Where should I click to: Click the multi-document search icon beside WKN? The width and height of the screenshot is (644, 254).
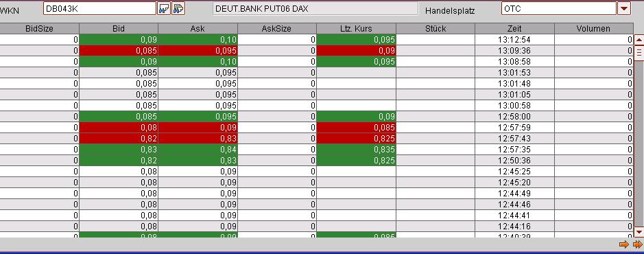179,8
